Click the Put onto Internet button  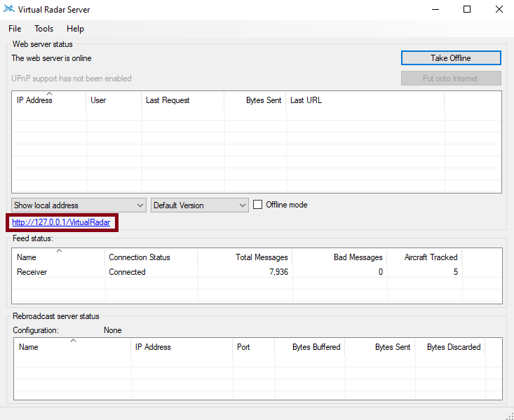click(x=451, y=79)
